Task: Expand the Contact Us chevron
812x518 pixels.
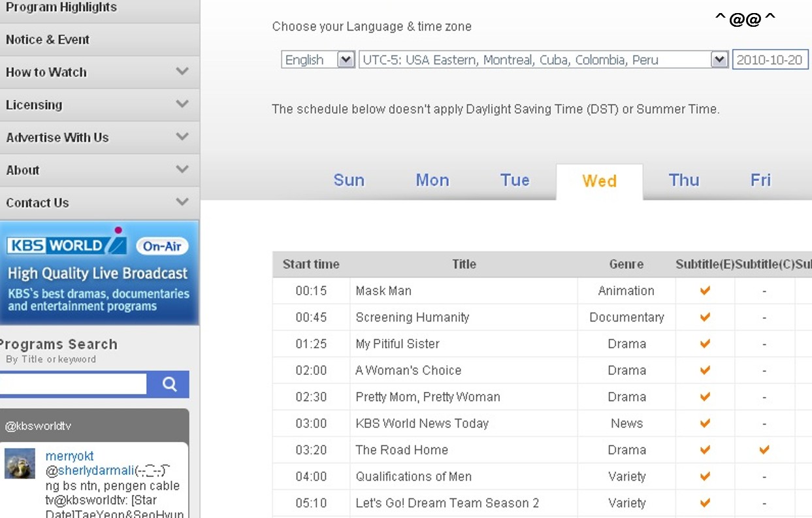Action: point(182,202)
